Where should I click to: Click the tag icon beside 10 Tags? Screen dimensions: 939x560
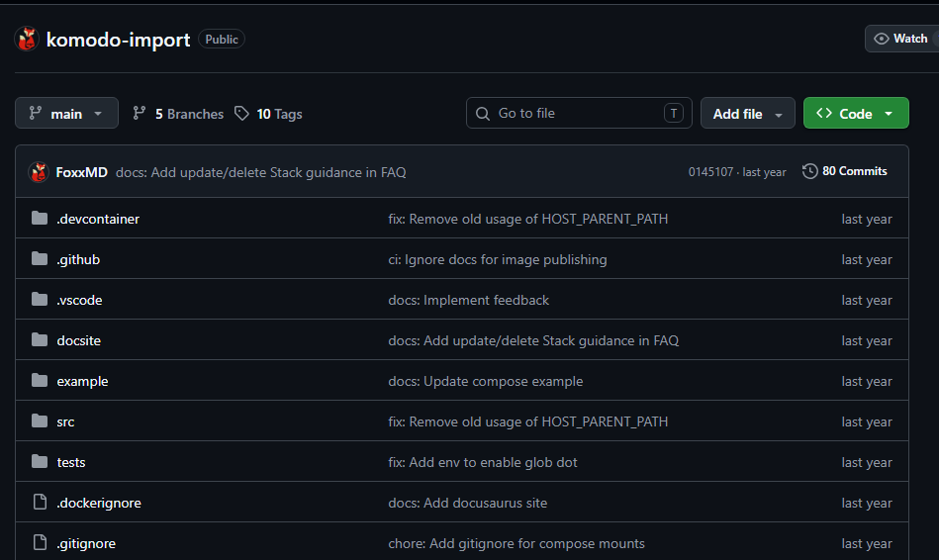coord(241,113)
